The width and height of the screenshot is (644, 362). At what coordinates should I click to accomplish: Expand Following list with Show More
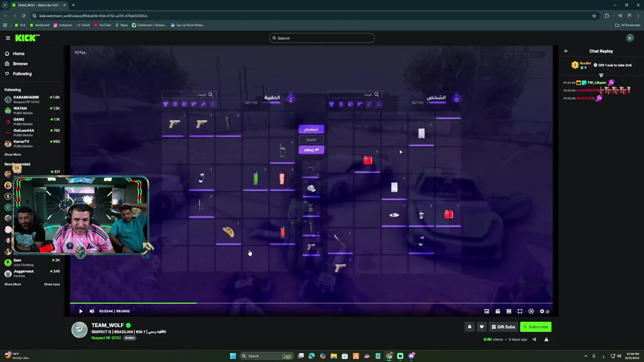click(x=13, y=155)
